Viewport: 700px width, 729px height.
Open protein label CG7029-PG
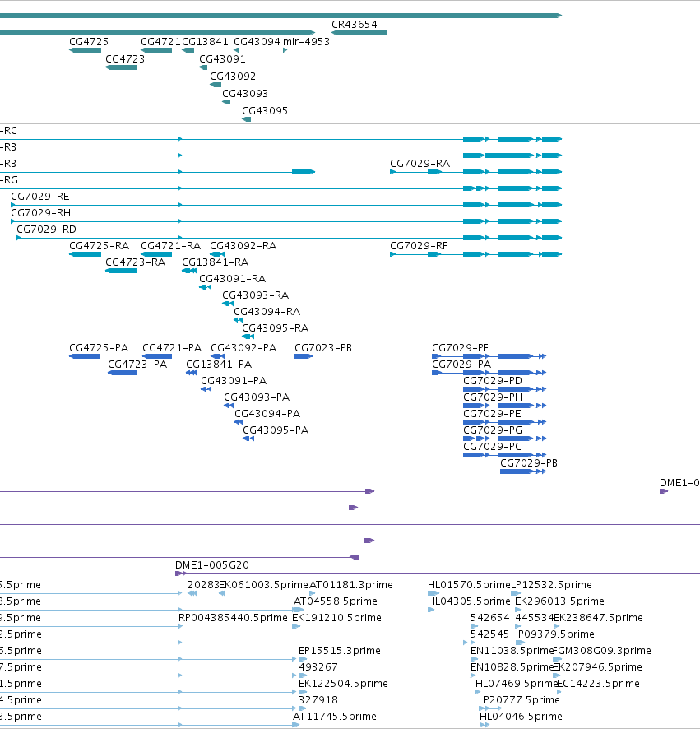[x=493, y=430]
